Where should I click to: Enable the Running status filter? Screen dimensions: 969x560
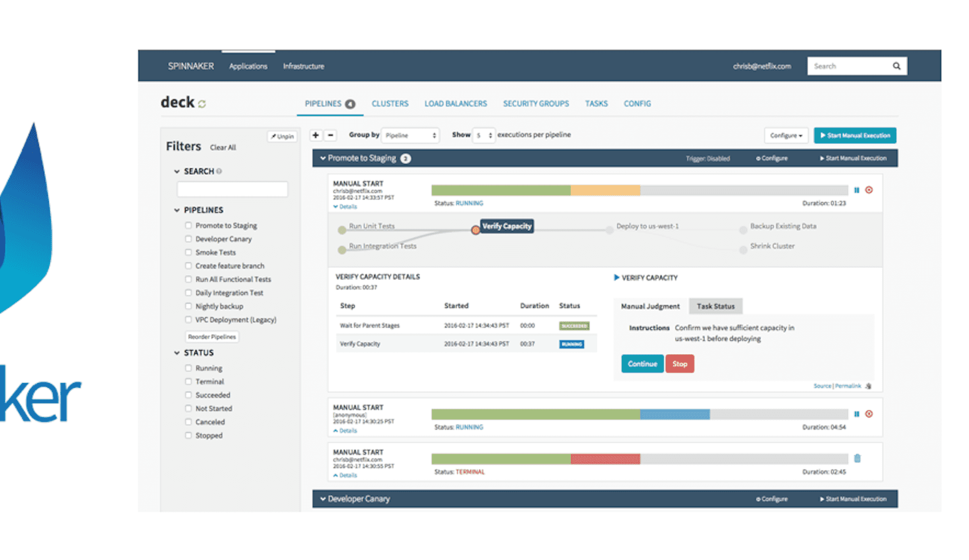[188, 368]
